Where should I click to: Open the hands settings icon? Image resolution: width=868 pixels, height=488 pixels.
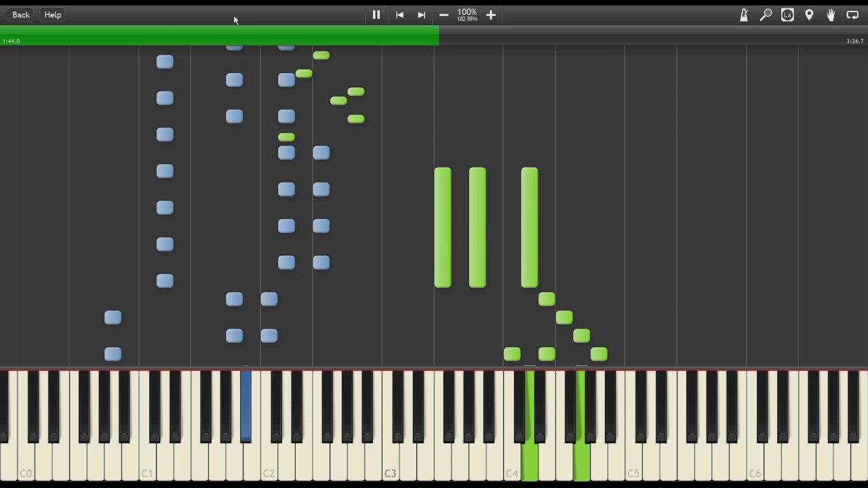tap(831, 15)
